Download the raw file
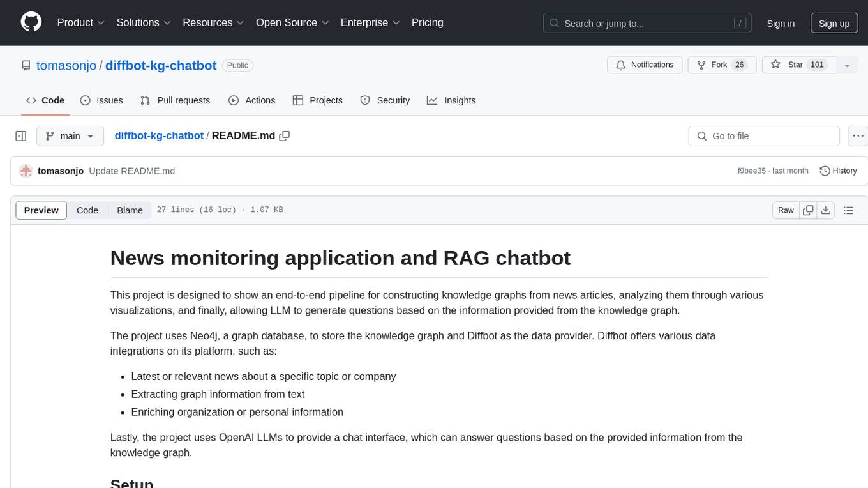This screenshot has width=868, height=488. (826, 210)
